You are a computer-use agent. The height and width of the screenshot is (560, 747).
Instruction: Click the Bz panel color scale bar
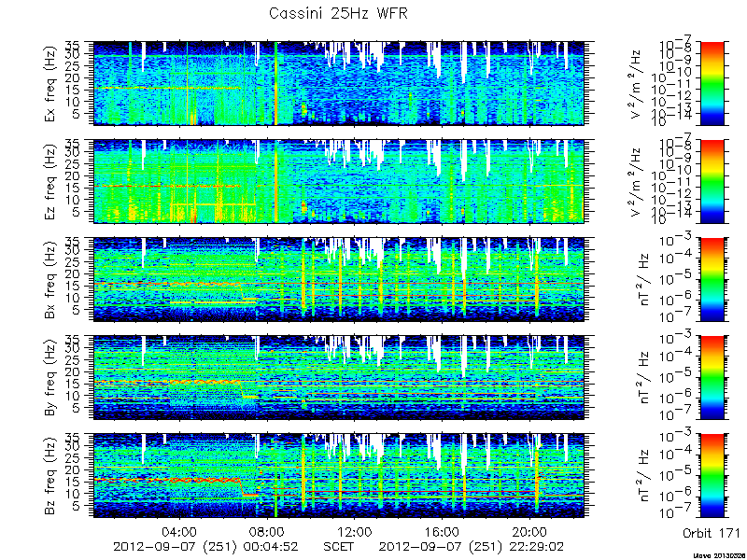point(712,476)
